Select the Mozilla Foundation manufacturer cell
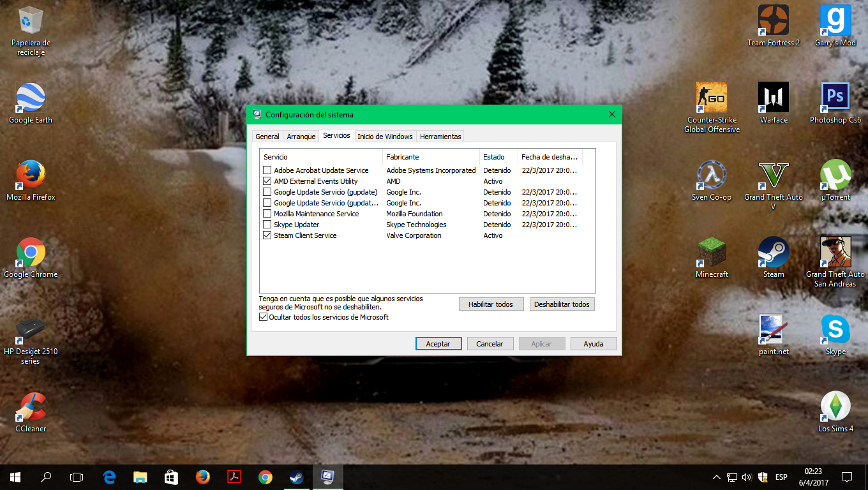 [414, 214]
